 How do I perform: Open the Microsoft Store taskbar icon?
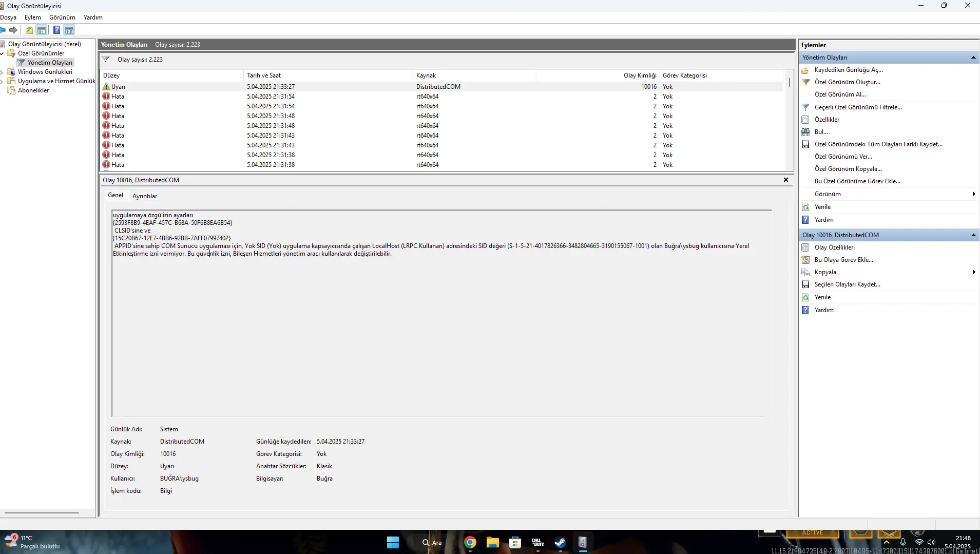click(x=515, y=542)
